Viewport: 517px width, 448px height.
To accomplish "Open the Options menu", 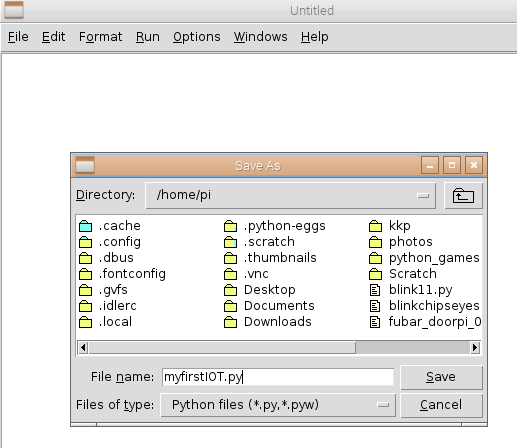I will 197,37.
